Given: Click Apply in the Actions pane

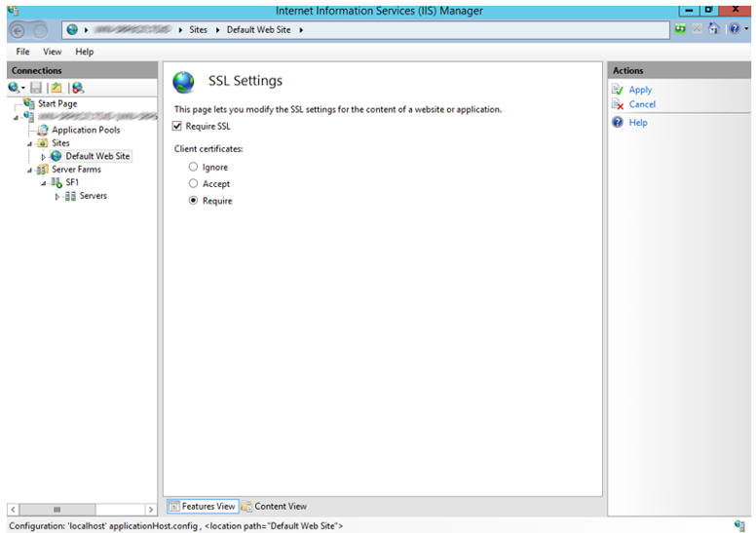Looking at the screenshot, I should coord(640,90).
